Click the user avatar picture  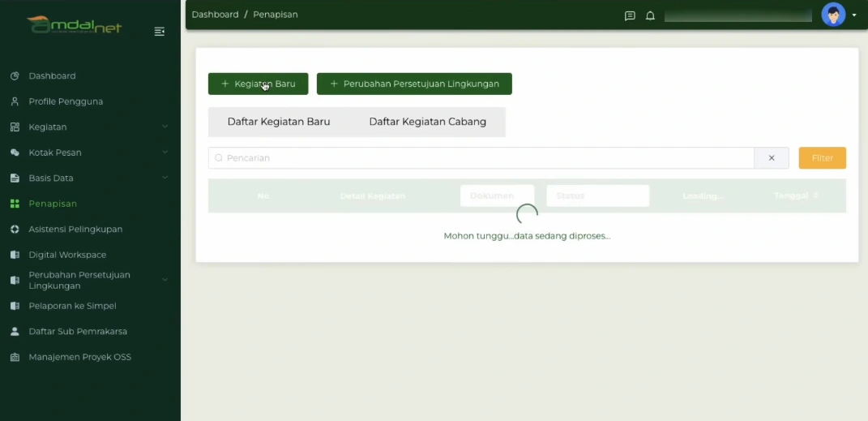tap(832, 15)
